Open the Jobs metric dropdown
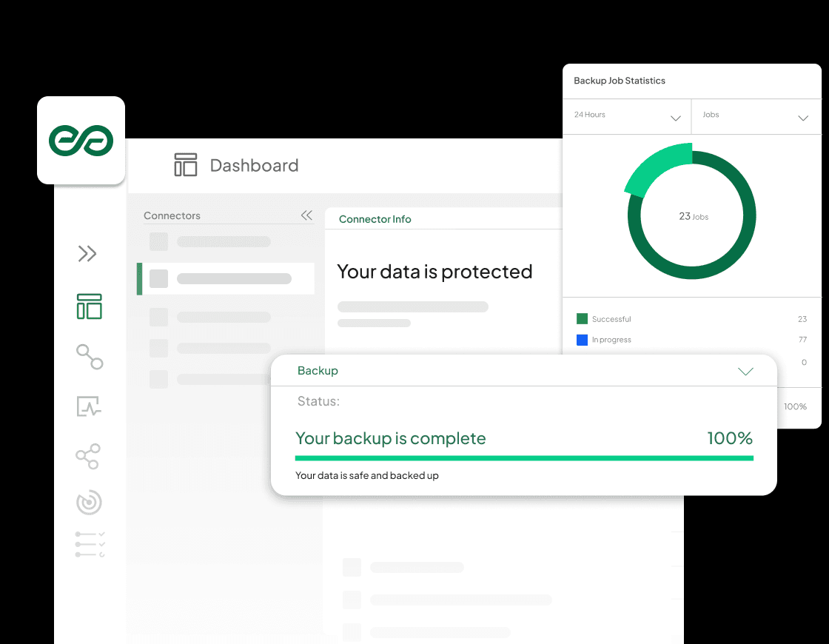Image resolution: width=829 pixels, height=644 pixels. point(756,116)
